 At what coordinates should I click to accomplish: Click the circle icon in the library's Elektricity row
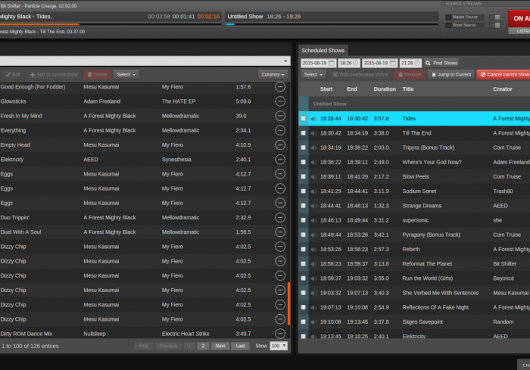[280, 159]
